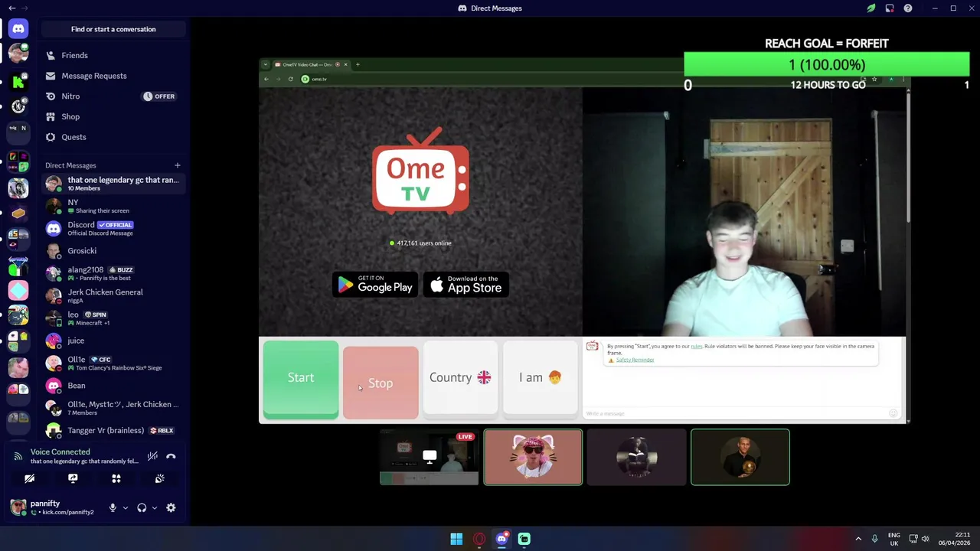Viewport: 980px width, 551px height.
Task: Expand microphone input options arrow
Action: click(126, 507)
